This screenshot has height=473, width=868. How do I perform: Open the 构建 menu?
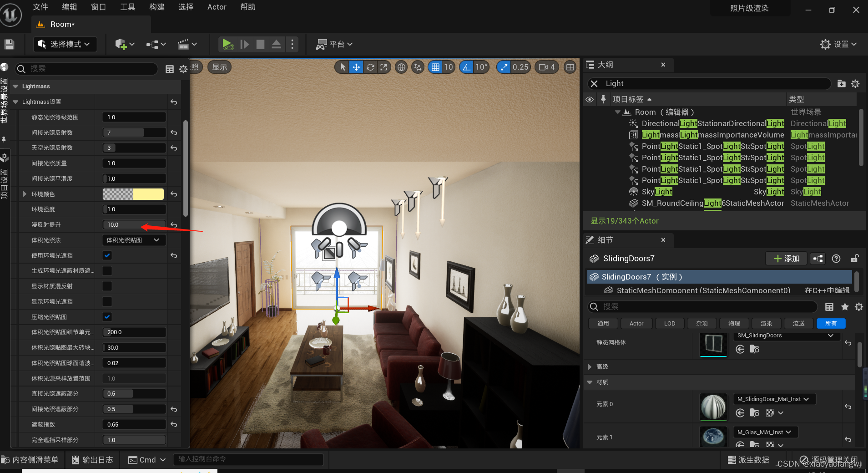[156, 7]
